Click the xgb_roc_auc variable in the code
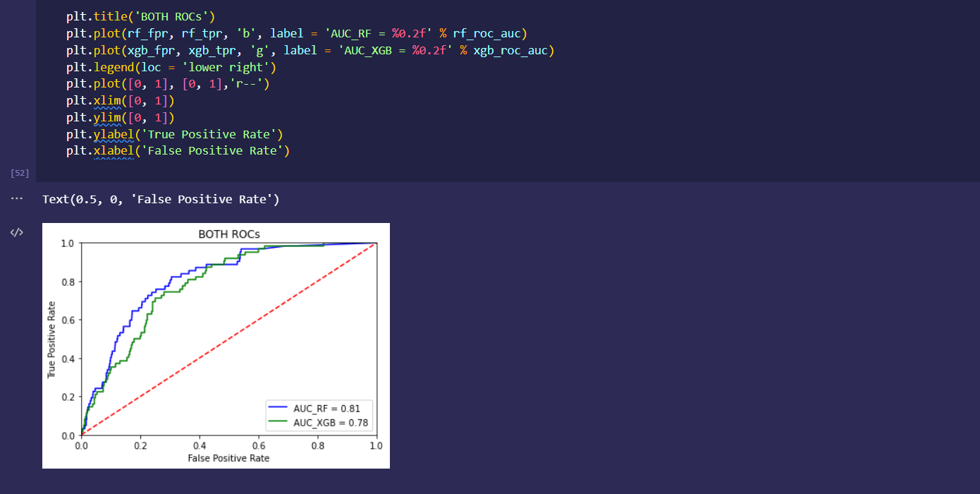Viewport: 980px width, 494px height. point(511,51)
